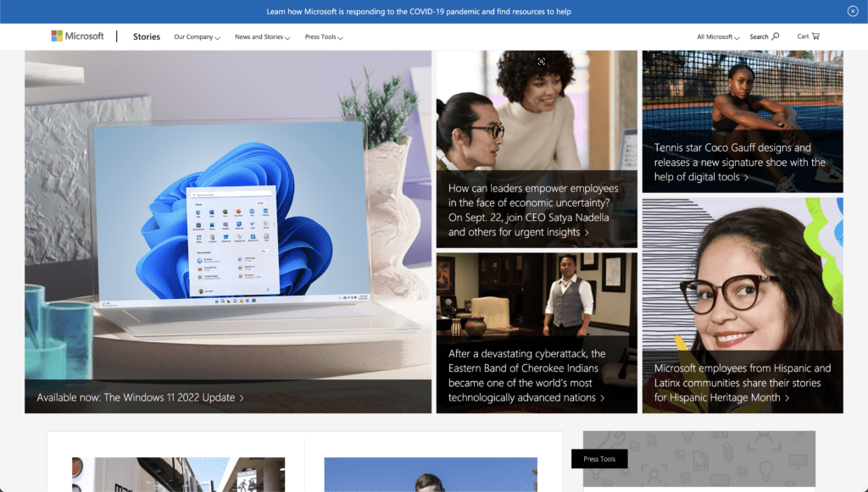Open the Windows 11 2022 Update story

[140, 397]
